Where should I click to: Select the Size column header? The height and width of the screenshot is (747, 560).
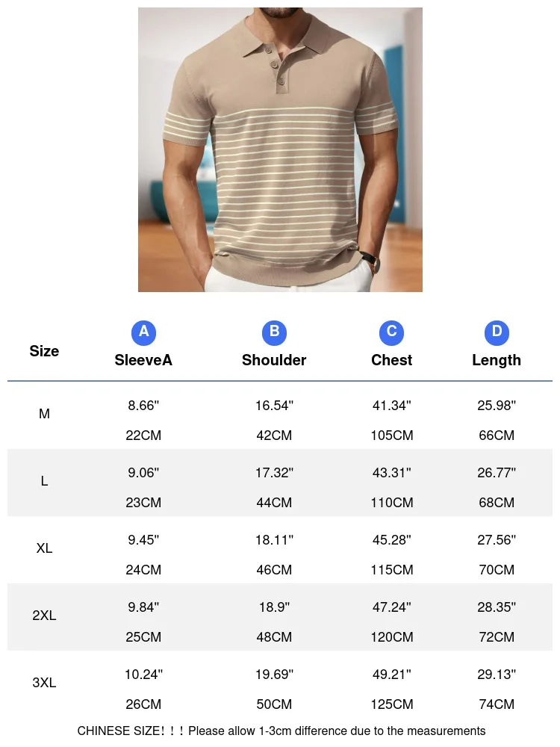tap(44, 351)
